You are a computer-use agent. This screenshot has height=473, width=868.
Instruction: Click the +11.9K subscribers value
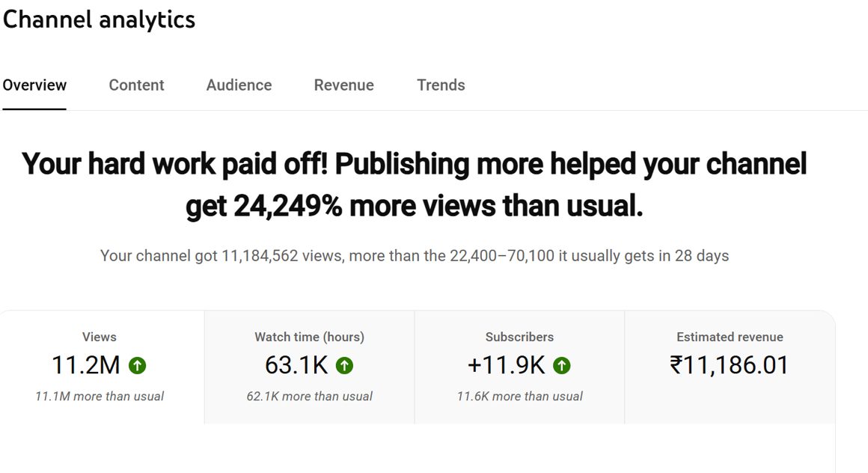[506, 365]
